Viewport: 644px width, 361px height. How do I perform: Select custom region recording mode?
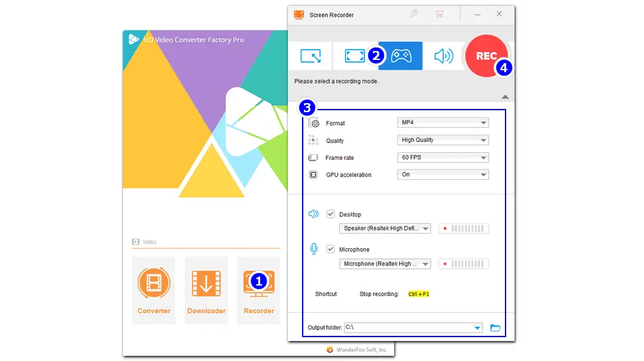pyautogui.click(x=310, y=56)
